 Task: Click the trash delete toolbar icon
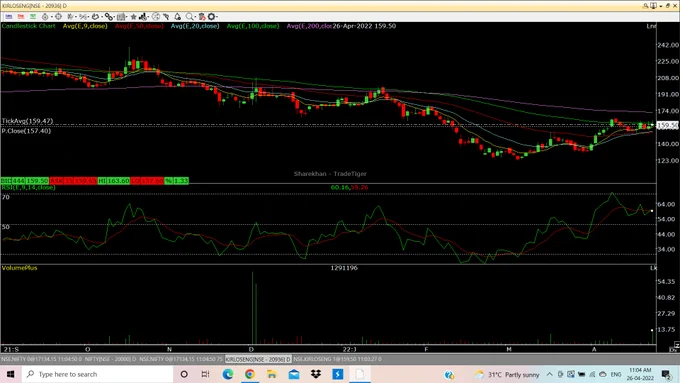[202, 16]
